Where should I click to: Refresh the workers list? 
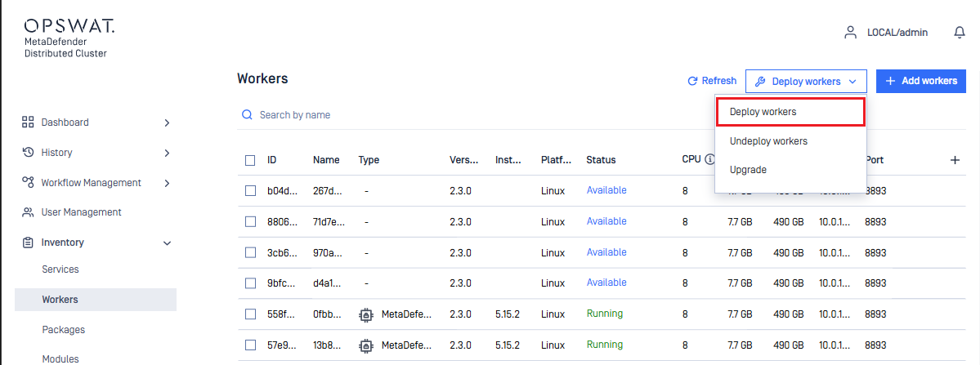pyautogui.click(x=712, y=81)
